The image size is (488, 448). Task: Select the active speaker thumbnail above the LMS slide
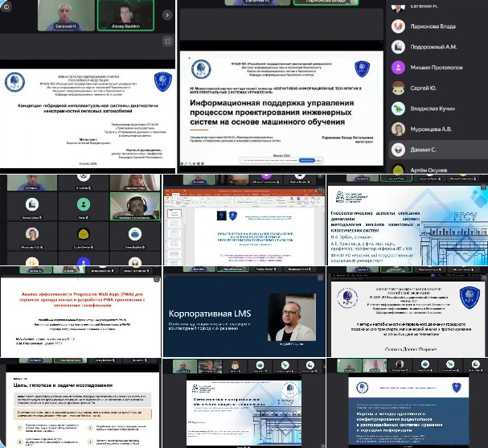coord(232,269)
